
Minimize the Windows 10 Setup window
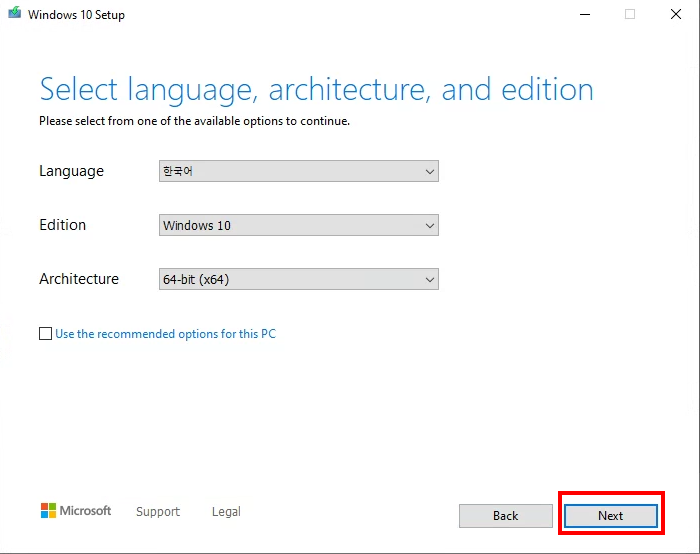coord(585,14)
